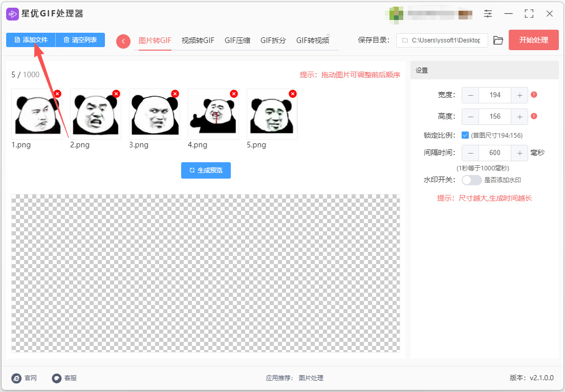Uncheck the 锁定比例 lock ratio checkbox

tap(465, 136)
